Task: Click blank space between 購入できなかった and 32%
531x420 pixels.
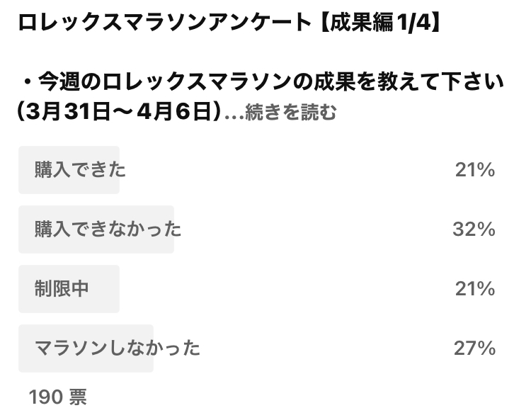Action: click(316, 229)
